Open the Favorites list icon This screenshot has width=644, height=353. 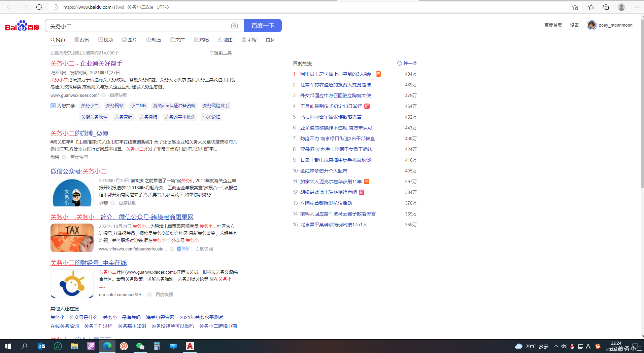click(591, 7)
